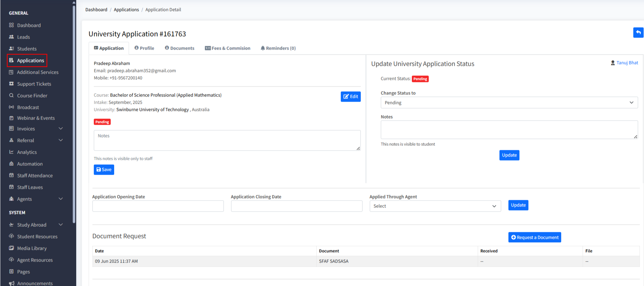Click the Edit course button
Image resolution: width=644 pixels, height=286 pixels.
coord(350,97)
